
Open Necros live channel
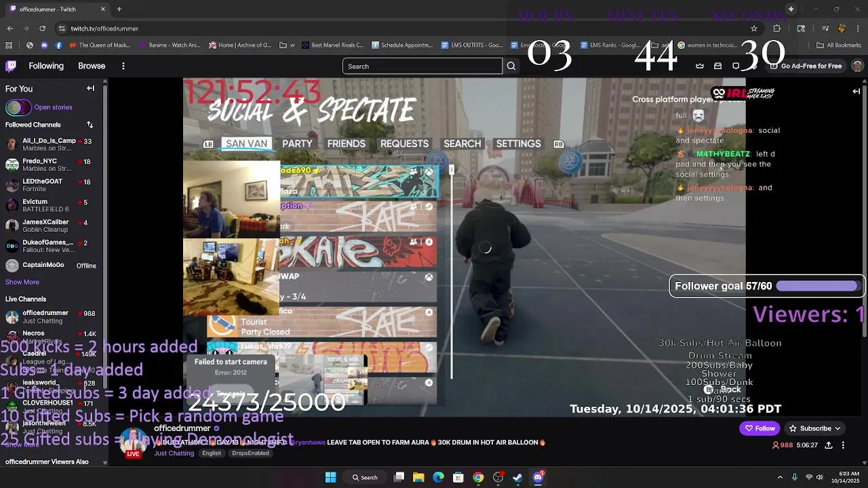(x=52, y=337)
